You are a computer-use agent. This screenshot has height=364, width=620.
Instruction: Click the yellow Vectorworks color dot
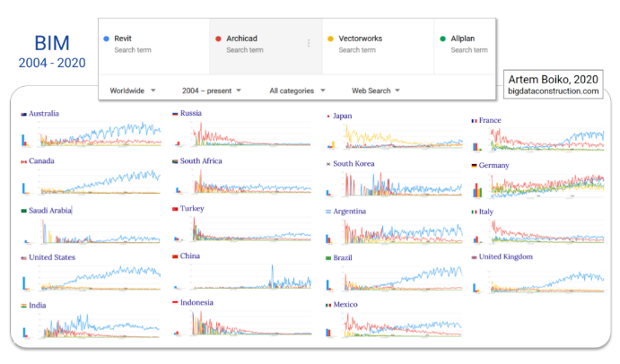[330, 39]
